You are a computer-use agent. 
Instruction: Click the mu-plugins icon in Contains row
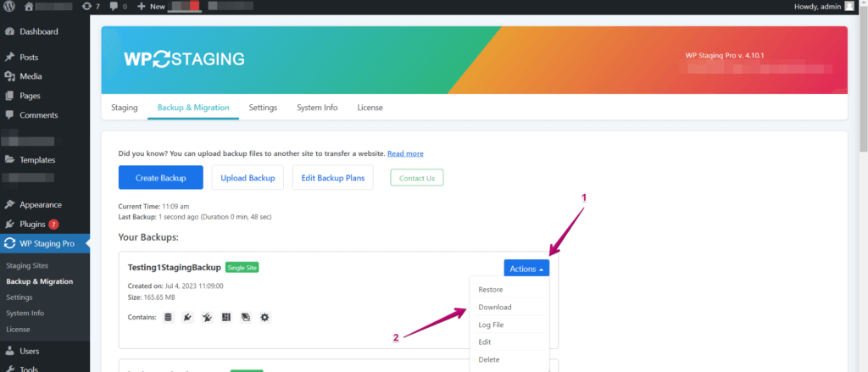(x=207, y=317)
